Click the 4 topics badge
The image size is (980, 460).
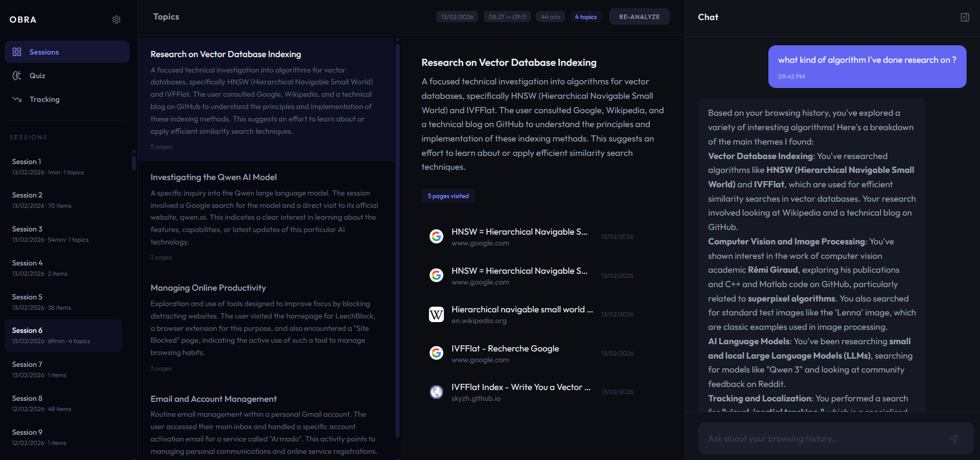tap(586, 17)
